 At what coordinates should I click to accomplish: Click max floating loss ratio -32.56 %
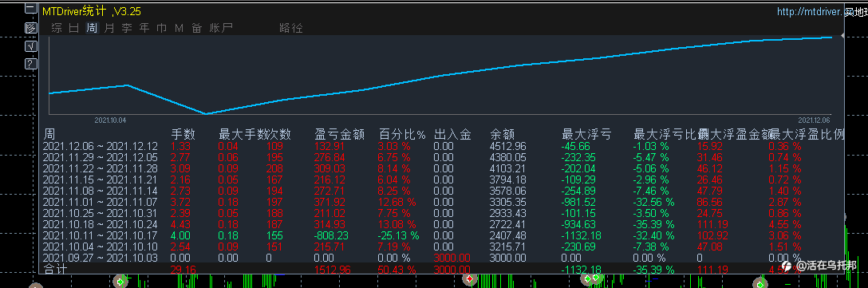pyautogui.click(x=653, y=202)
